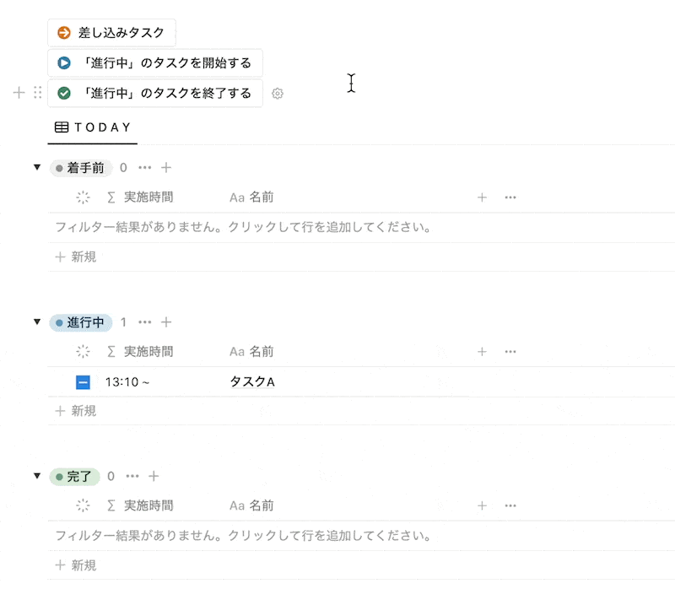This screenshot has width=675, height=616.
Task: Click empty filter message row in 完了 table
Action: [x=361, y=536]
